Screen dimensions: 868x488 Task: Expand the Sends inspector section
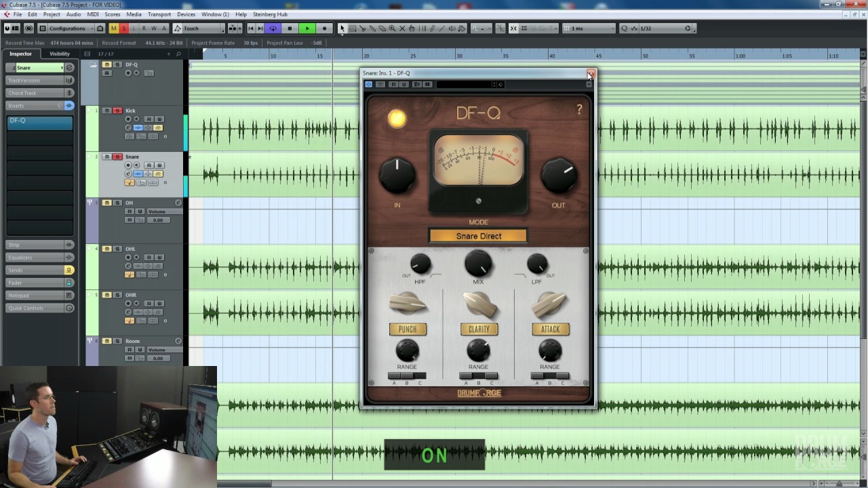coord(40,270)
